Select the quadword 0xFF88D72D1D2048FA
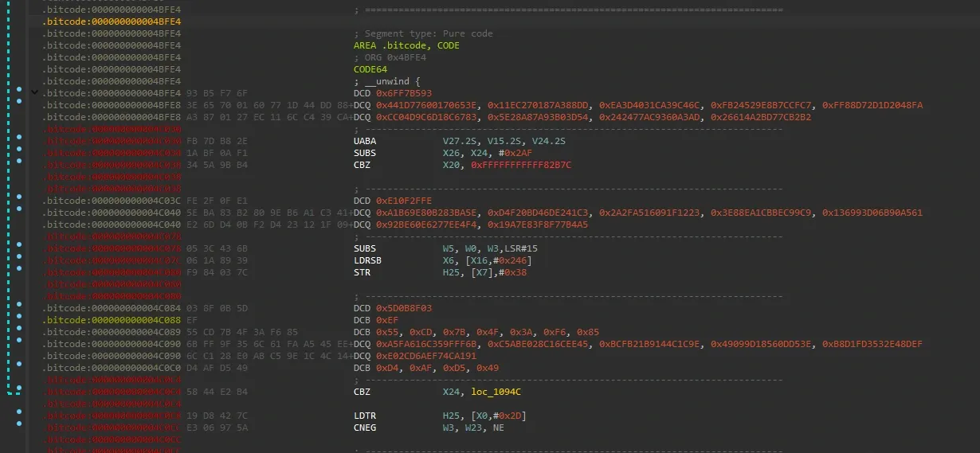The height and width of the screenshot is (453, 980). 872,105
